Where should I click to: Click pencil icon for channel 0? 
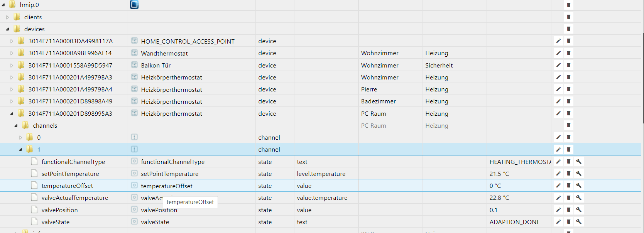pyautogui.click(x=558, y=137)
